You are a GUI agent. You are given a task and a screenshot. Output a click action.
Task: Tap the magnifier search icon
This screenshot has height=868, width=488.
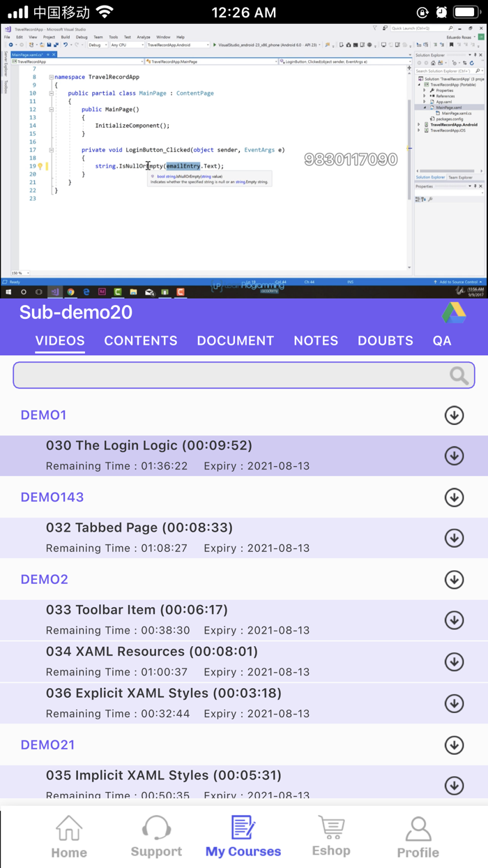[x=459, y=375]
